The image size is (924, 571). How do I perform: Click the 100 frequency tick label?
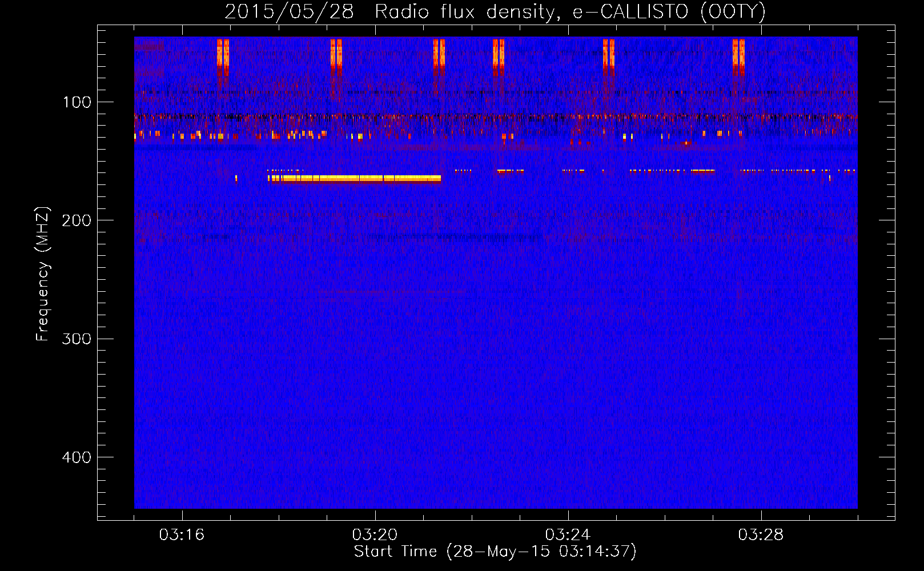pos(77,102)
